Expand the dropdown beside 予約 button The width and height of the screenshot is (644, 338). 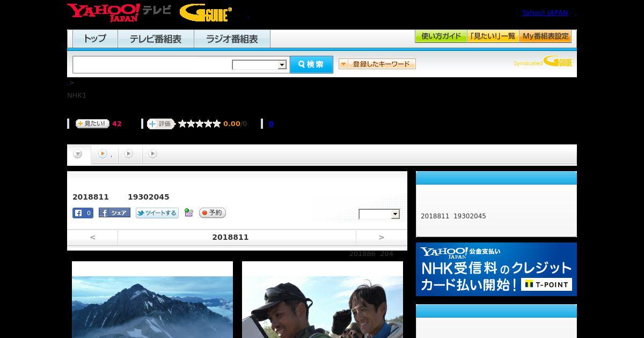tap(379, 214)
